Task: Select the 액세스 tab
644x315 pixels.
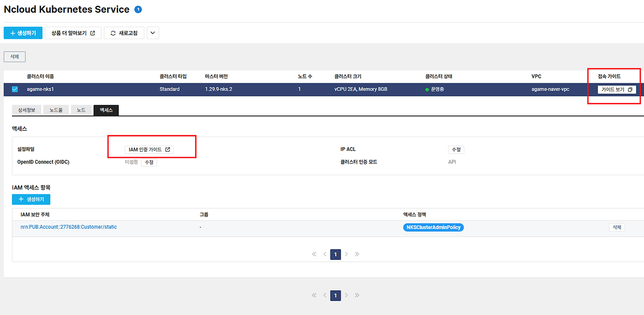Action: pyautogui.click(x=106, y=110)
